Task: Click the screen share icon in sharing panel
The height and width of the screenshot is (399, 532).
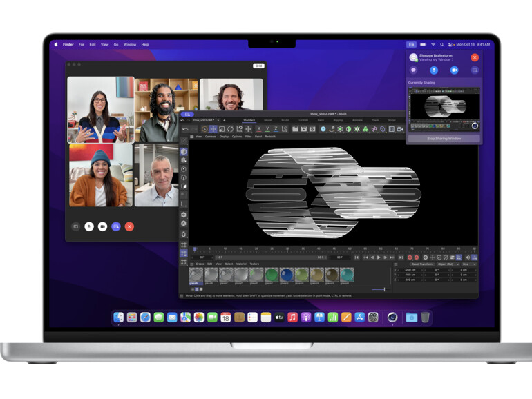Action: [475, 70]
